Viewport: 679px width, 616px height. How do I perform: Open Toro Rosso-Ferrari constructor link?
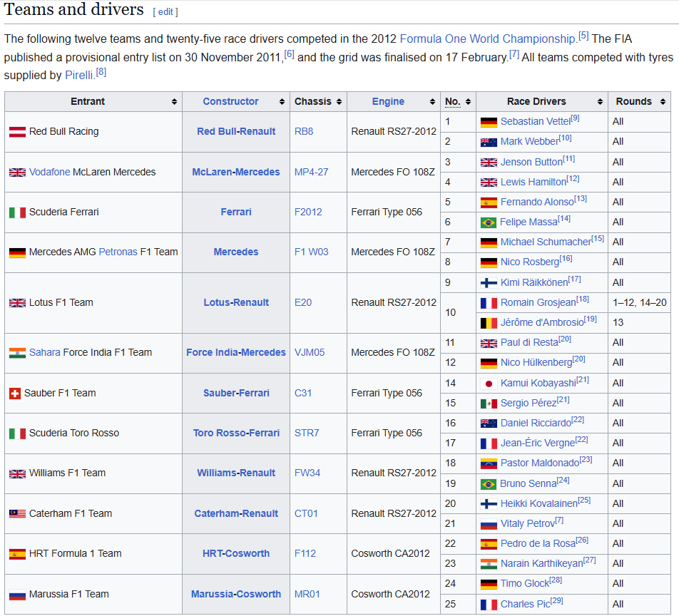pos(236,433)
